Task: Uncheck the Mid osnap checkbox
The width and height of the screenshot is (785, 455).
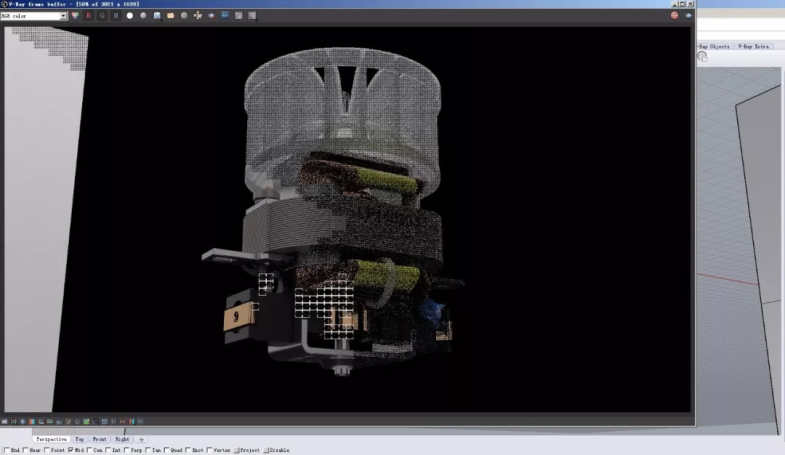Action: pos(71,450)
